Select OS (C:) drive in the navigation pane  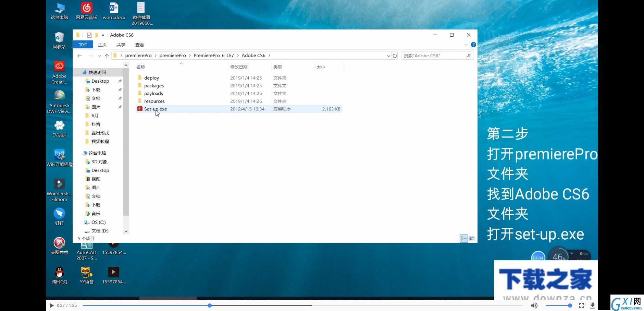coord(98,222)
